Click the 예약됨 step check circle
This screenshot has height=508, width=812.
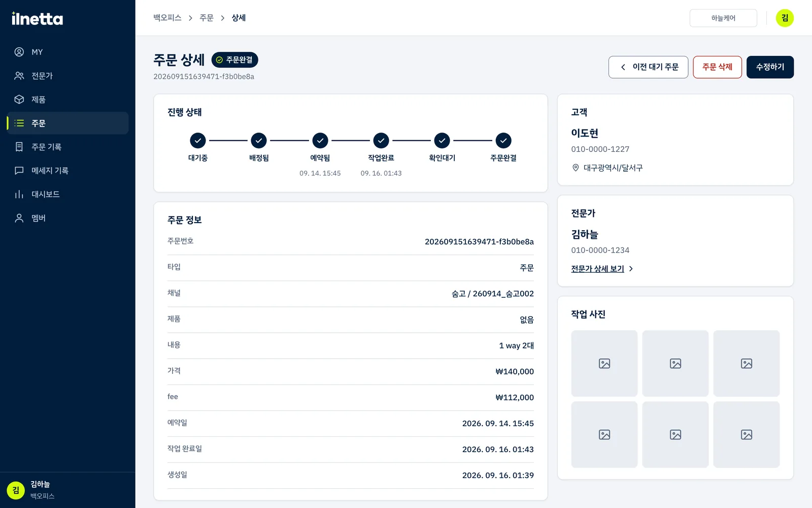(x=320, y=140)
